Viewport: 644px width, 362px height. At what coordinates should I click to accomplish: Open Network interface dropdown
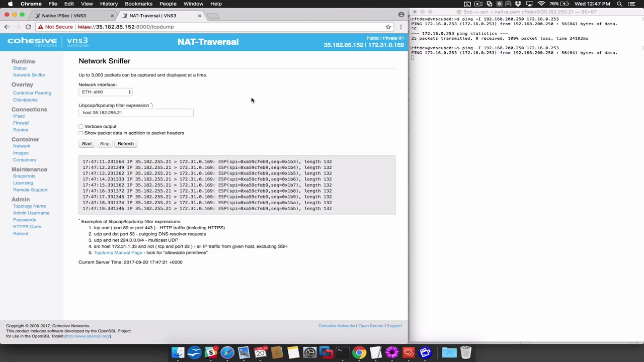(106, 92)
